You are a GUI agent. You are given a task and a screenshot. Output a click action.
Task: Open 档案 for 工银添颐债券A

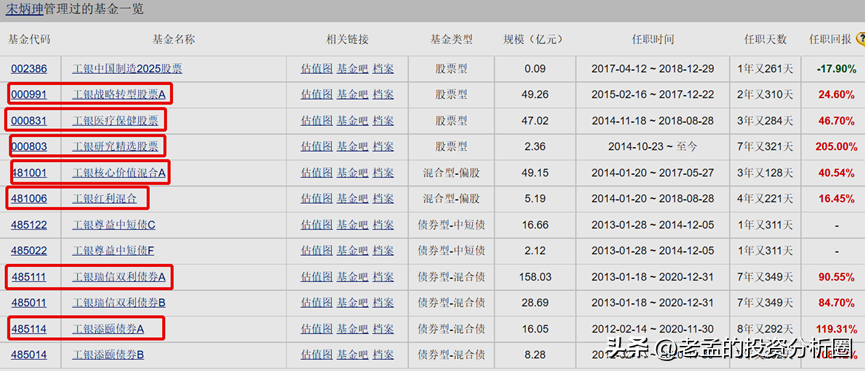tap(383, 329)
